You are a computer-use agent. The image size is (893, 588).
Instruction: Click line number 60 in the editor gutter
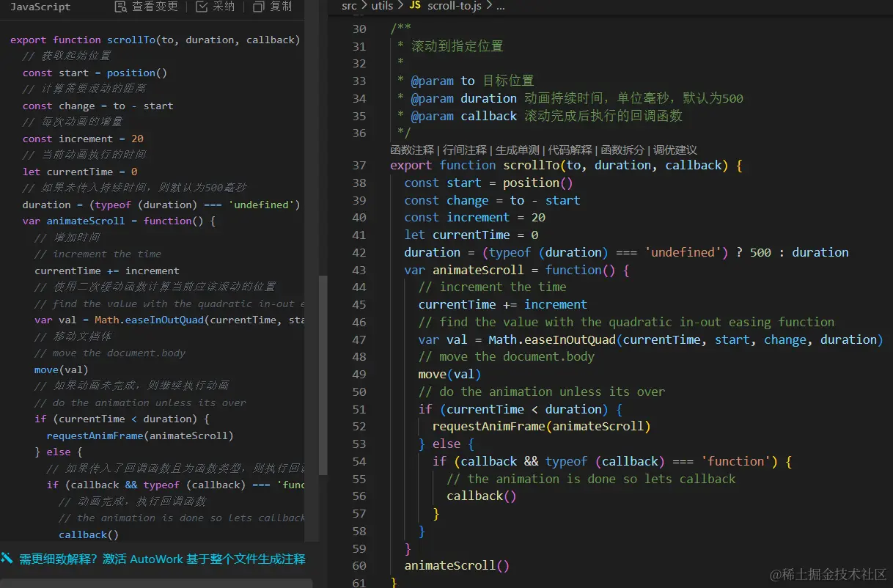point(359,565)
